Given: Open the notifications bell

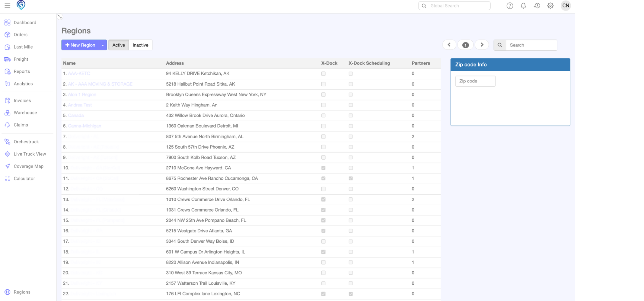Looking at the screenshot, I should click(x=523, y=6).
